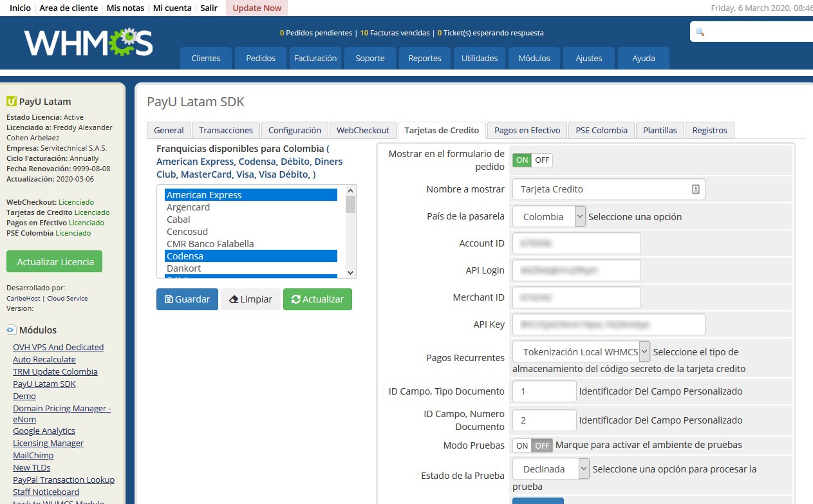The image size is (813, 504).
Task: Switch to the Transacciones tab
Action: click(226, 130)
